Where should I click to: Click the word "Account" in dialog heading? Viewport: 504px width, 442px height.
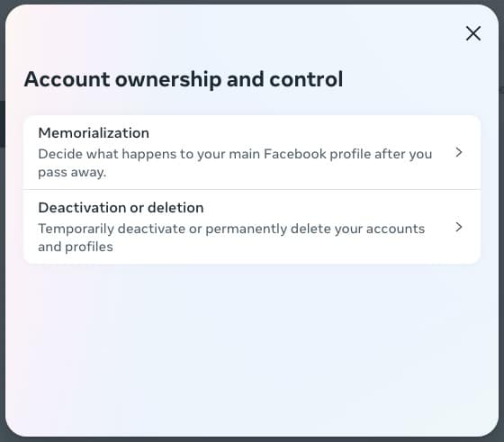click(67, 79)
